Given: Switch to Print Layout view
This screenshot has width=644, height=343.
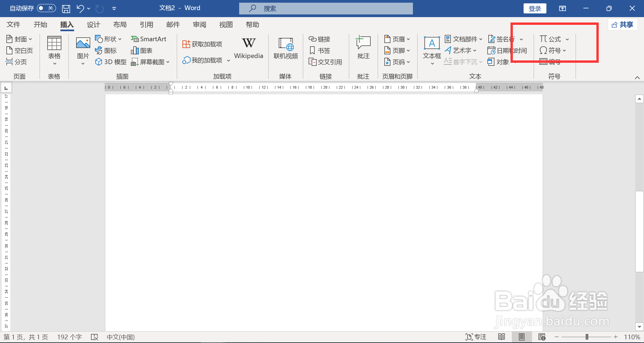Looking at the screenshot, I should click(522, 337).
